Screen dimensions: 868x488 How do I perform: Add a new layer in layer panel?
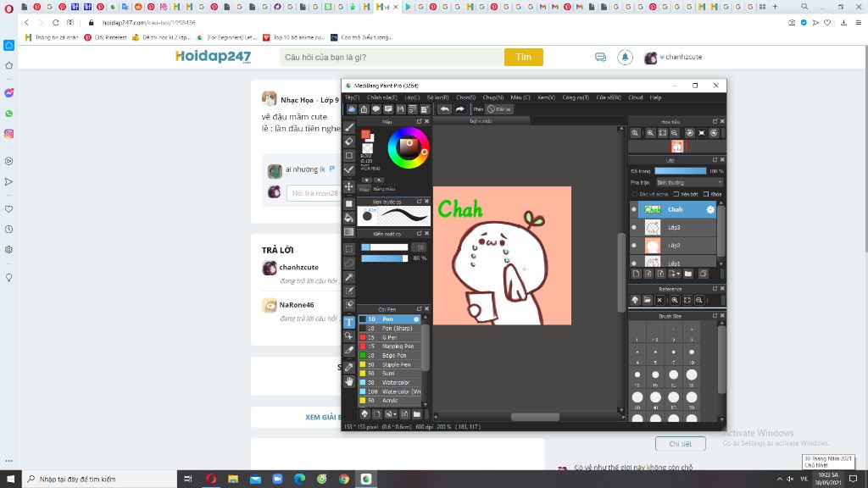[x=636, y=274]
